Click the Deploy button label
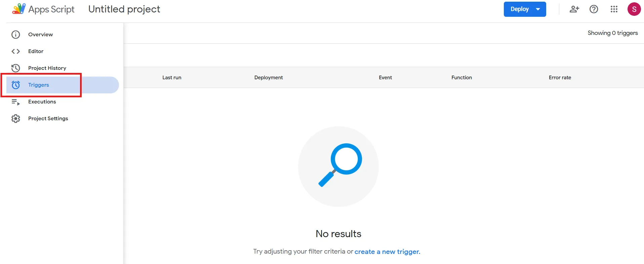This screenshot has height=264, width=644. (520, 9)
